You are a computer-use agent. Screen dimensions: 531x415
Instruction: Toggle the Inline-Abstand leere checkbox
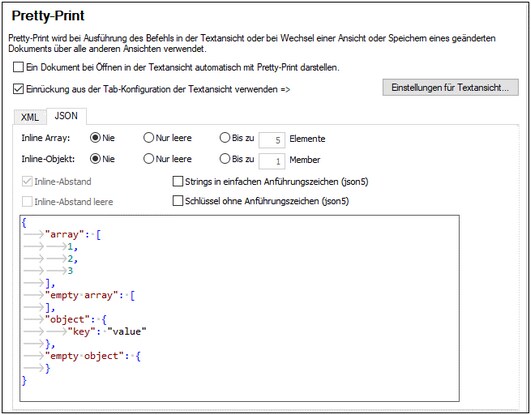(x=27, y=202)
